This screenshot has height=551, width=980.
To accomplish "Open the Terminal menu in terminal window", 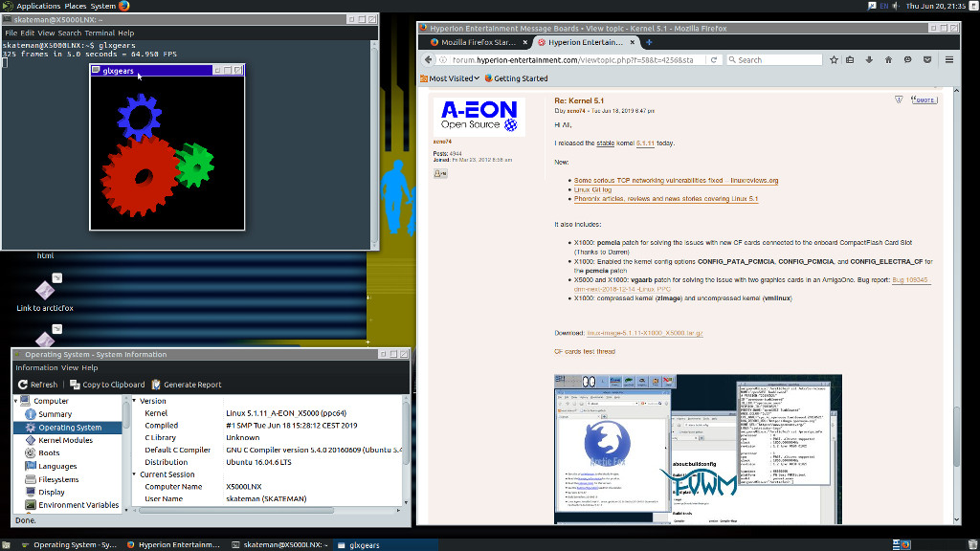I will (100, 33).
